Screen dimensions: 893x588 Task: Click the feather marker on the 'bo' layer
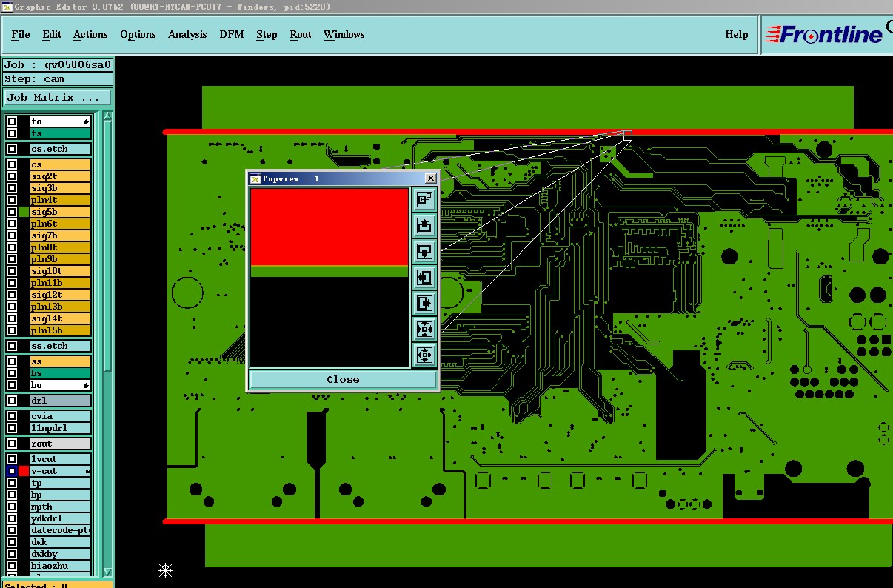point(86,386)
